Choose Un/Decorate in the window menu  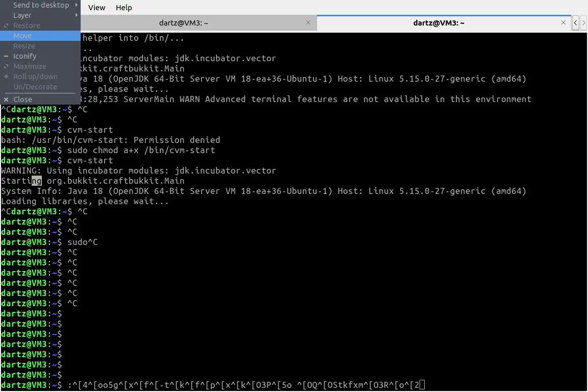pos(40,87)
